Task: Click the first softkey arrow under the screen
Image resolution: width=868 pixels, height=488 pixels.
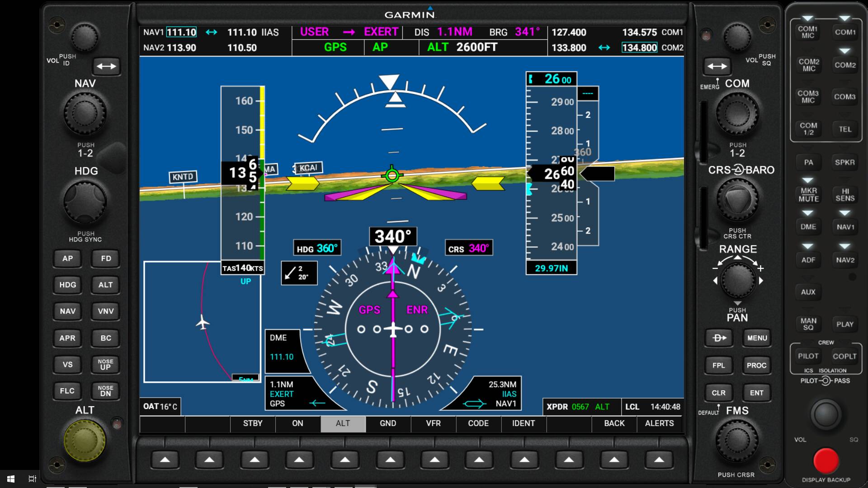Action: click(165, 460)
